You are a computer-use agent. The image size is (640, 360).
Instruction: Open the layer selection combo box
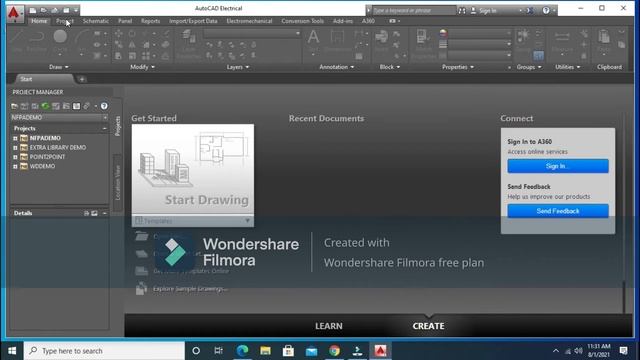[252, 33]
